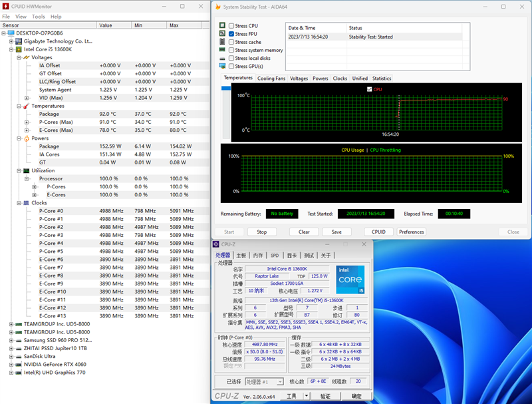Screen dimensions: 532x404
Task: Open the CPU-Z tools dropdown arrow
Action: tap(307, 396)
